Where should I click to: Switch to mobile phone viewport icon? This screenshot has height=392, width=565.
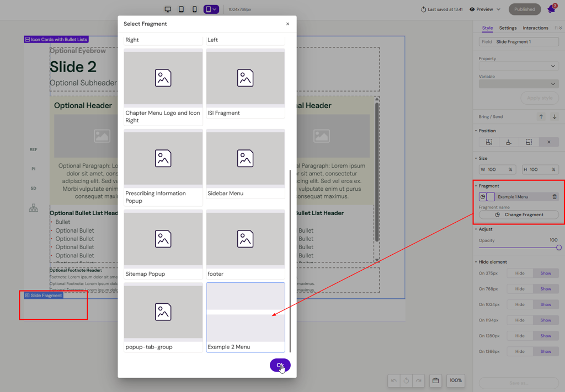point(194,9)
